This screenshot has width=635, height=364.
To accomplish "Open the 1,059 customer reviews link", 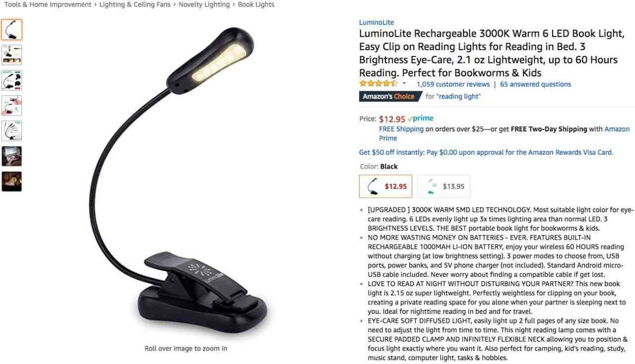I will 453,84.
